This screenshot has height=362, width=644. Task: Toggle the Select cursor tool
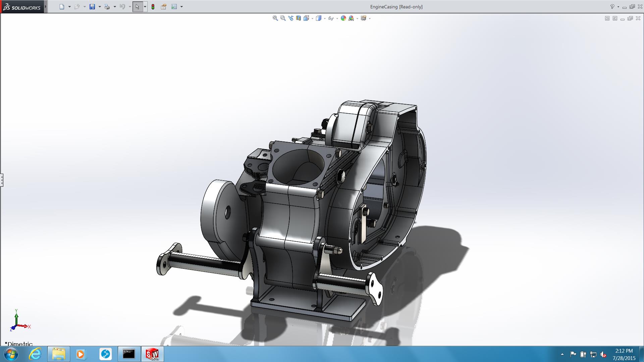pos(137,7)
